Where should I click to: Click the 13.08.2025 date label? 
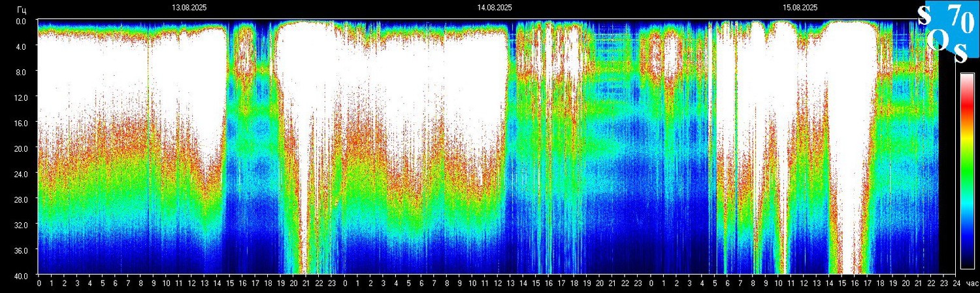pos(189,8)
